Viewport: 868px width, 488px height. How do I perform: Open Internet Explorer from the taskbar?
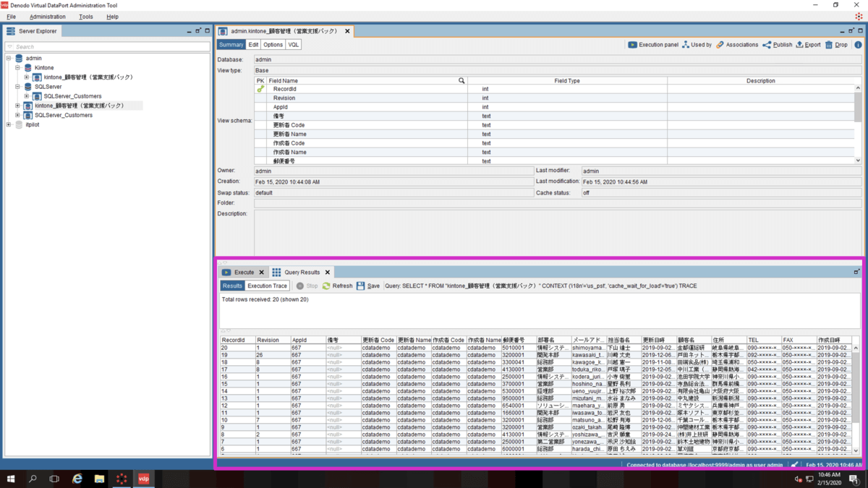pos(77,479)
